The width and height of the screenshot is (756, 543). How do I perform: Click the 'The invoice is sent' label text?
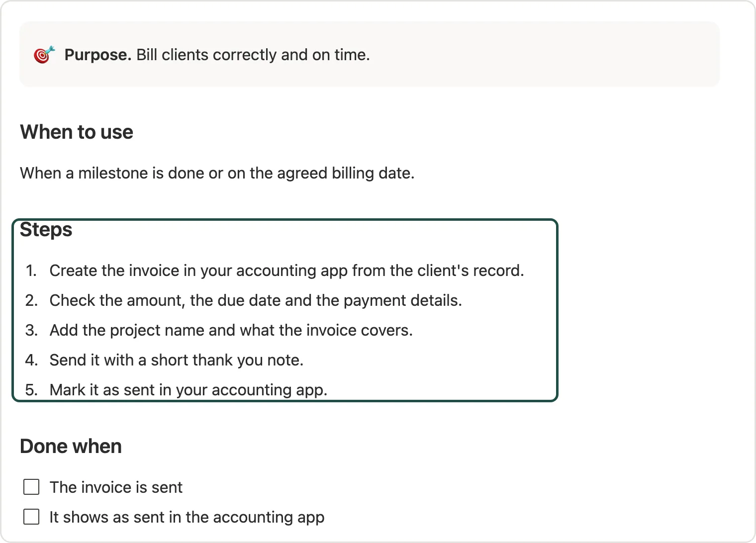click(116, 487)
